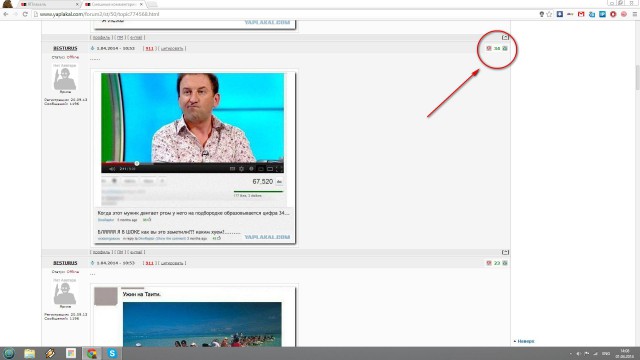Click the system tray volume icon
Viewport: 640px width, 360px height.
tap(578, 354)
